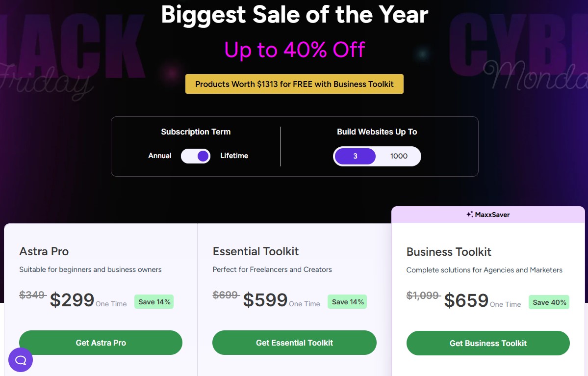Toggle subscription term back to Annual
This screenshot has height=376, width=588.
pos(159,156)
